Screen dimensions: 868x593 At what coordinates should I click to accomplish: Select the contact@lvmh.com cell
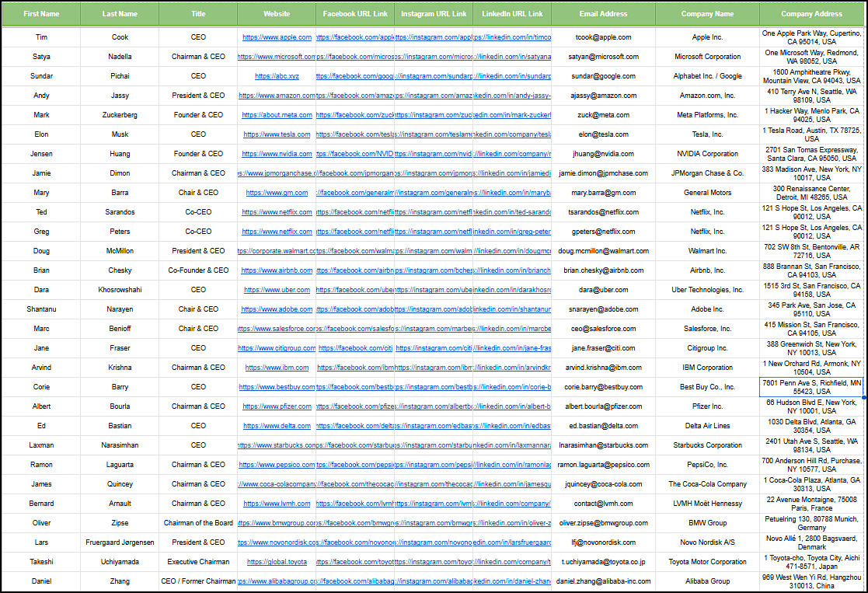click(603, 504)
